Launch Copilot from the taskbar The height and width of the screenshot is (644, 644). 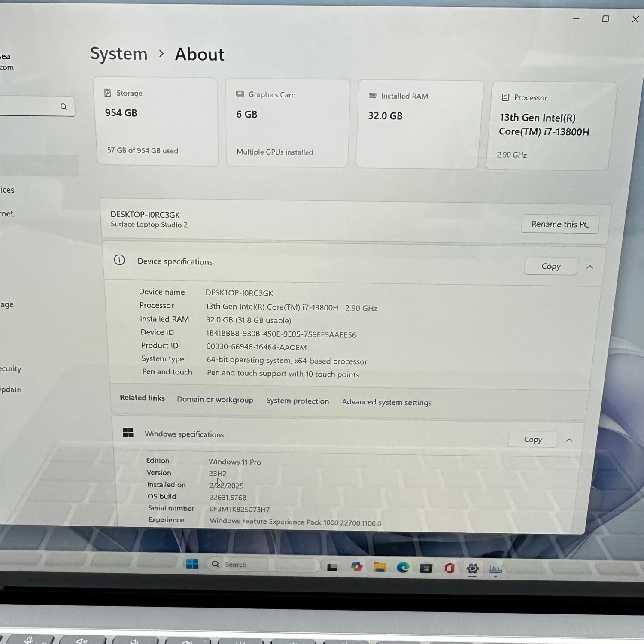click(x=356, y=567)
